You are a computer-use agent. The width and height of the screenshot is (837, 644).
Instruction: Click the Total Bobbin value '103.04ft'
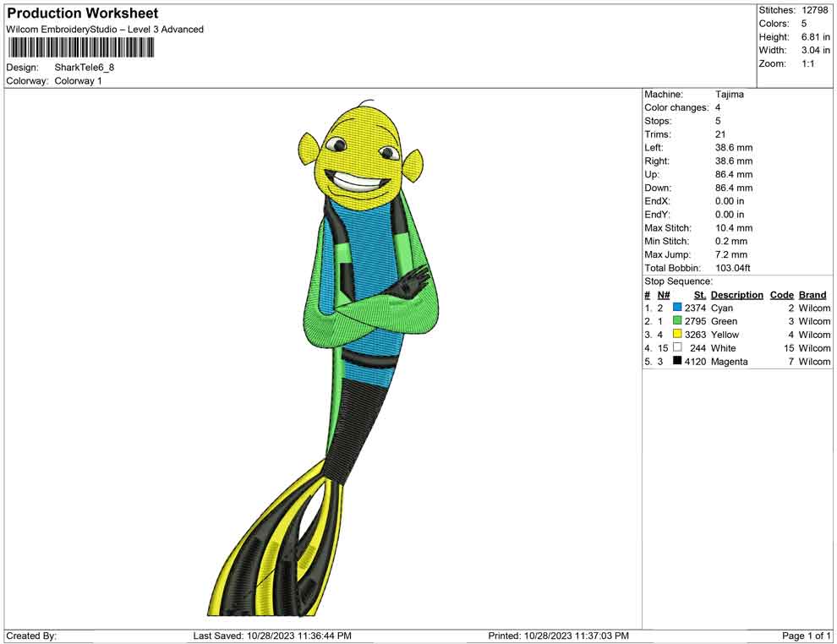[733, 268]
